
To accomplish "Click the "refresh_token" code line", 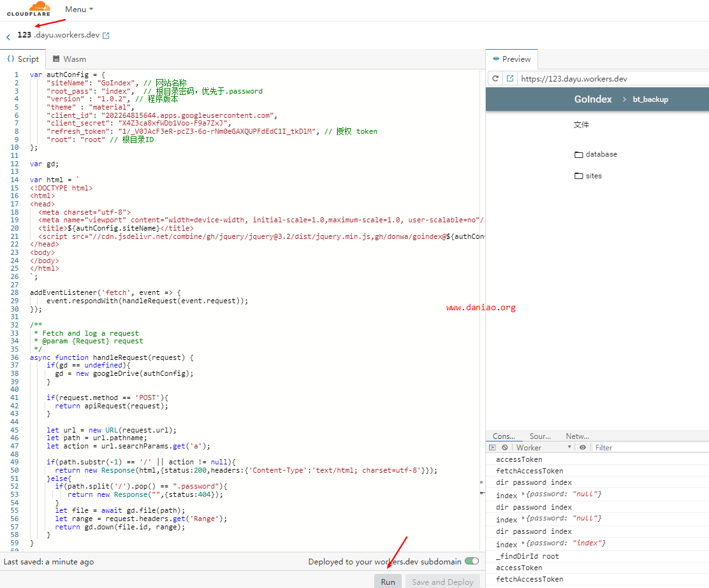I will 212,131.
